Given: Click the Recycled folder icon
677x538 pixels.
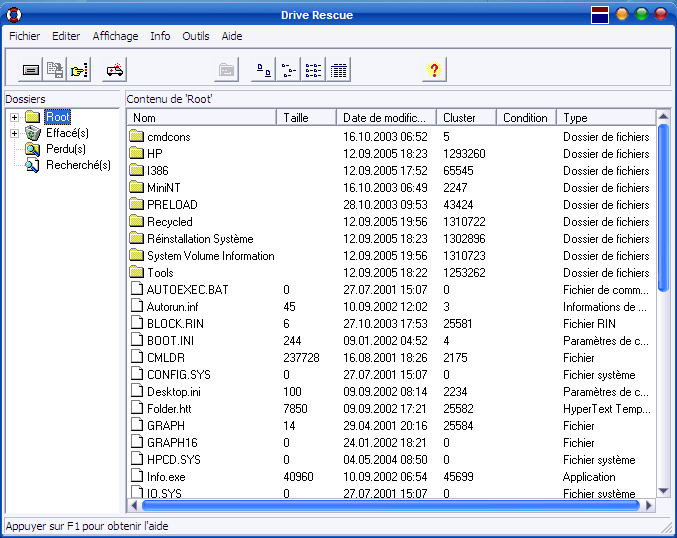Looking at the screenshot, I should coord(136,222).
